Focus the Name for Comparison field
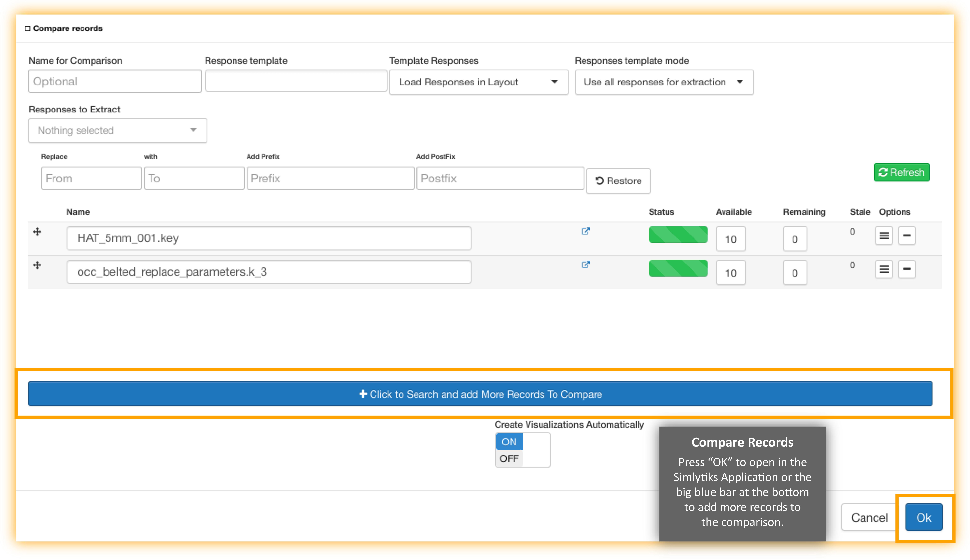The image size is (970, 560). pos(115,81)
